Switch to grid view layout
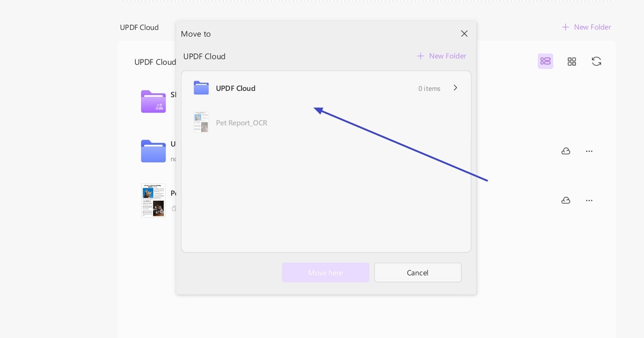Viewport: 644px width, 338px height. (572, 61)
